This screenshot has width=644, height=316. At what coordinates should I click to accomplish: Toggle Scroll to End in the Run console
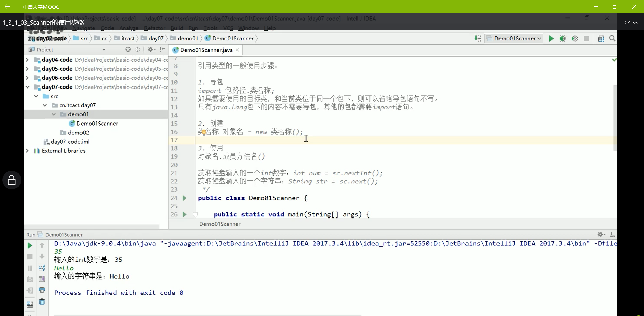point(42,279)
